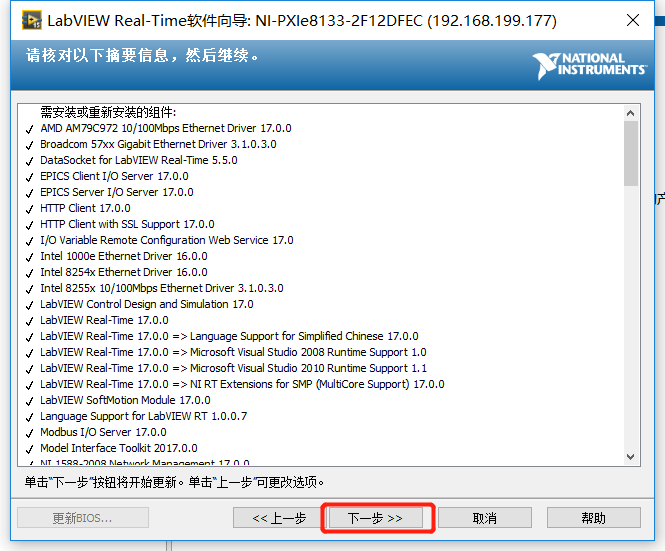The height and width of the screenshot is (551, 665).
Task: Click the vertical scrollbar thumb
Action: pos(631,154)
